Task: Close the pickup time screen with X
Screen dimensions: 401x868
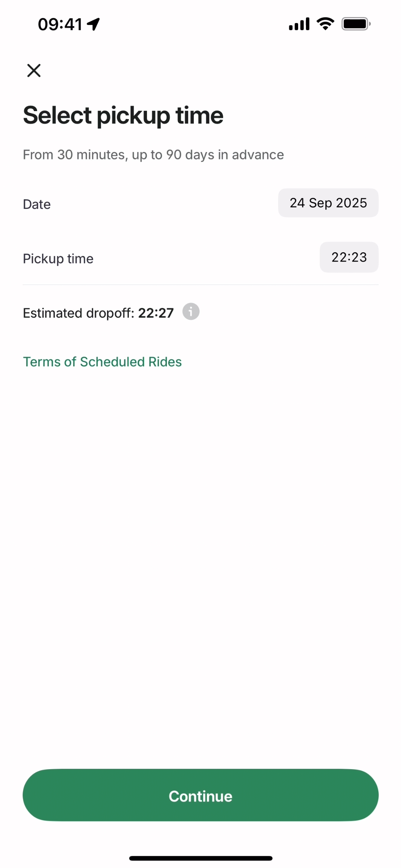Action: pos(34,70)
